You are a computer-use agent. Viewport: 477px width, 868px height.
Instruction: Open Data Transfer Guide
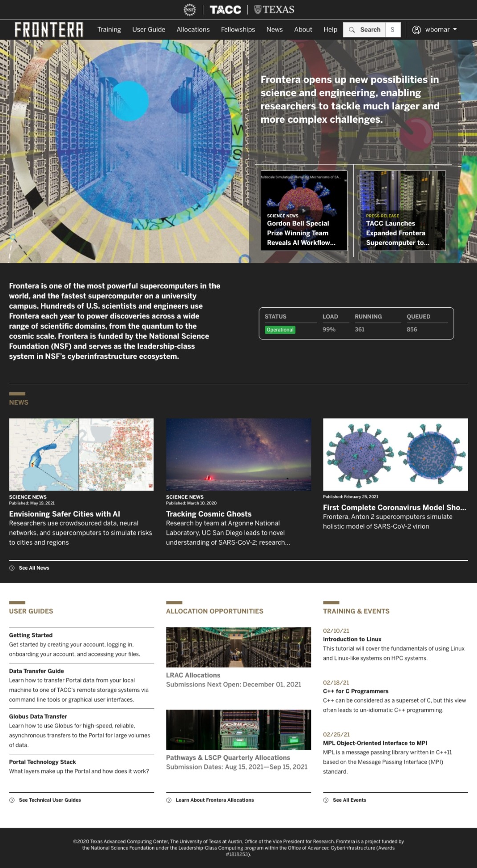click(36, 671)
